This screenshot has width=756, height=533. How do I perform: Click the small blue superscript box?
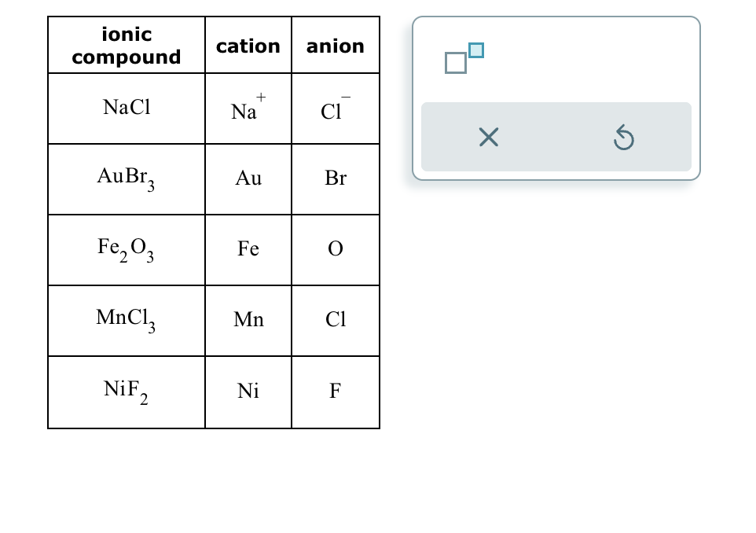point(475,50)
